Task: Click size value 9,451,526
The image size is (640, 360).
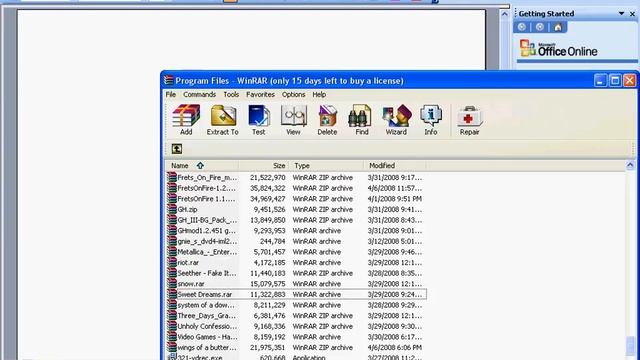Action: click(x=269, y=209)
